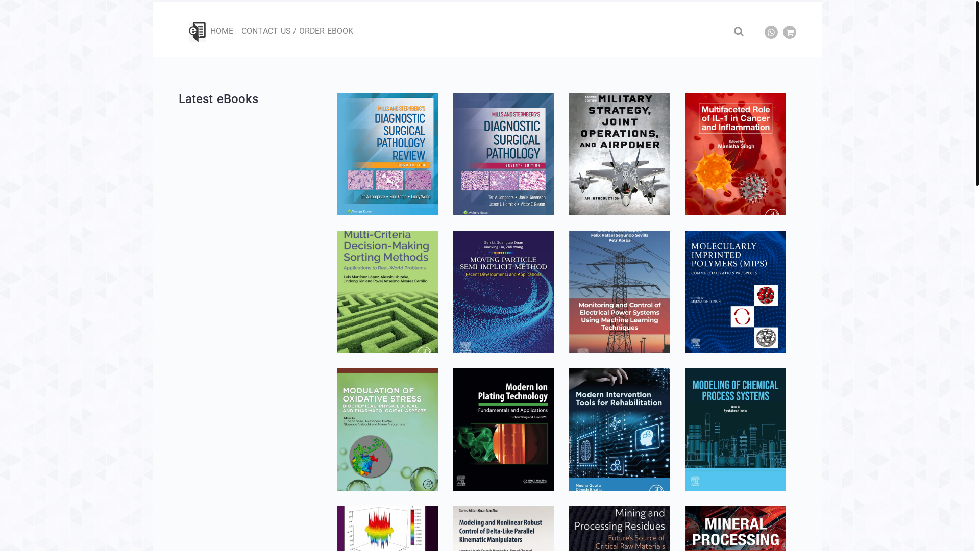
Task: Open WhatsApp contact icon
Action: point(771,32)
